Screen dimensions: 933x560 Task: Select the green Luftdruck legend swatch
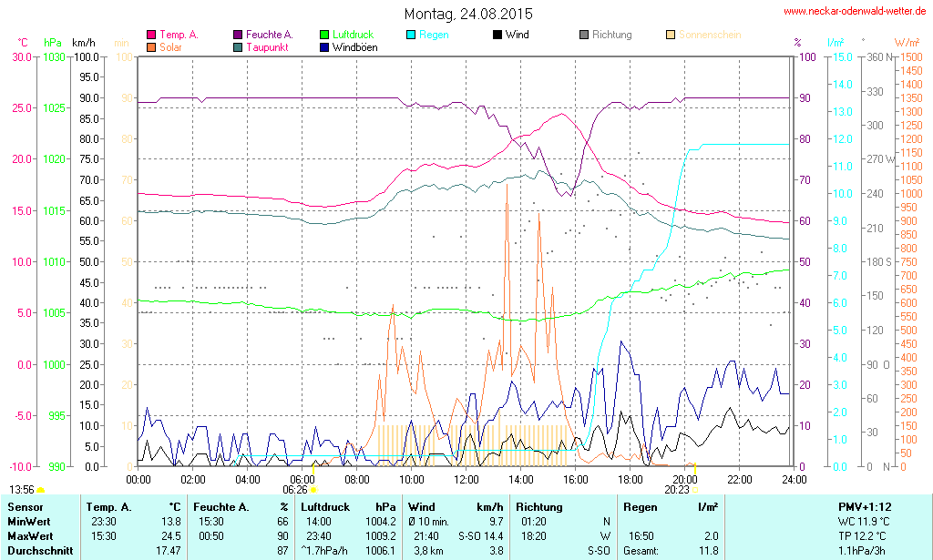[x=325, y=35]
